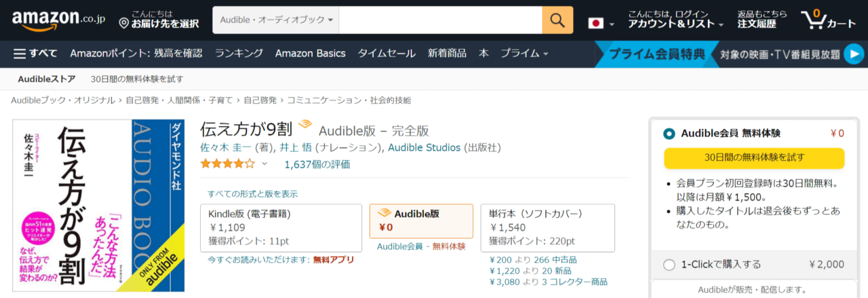Expand the プライム menu dropdown
The image size is (868, 298).
(524, 54)
